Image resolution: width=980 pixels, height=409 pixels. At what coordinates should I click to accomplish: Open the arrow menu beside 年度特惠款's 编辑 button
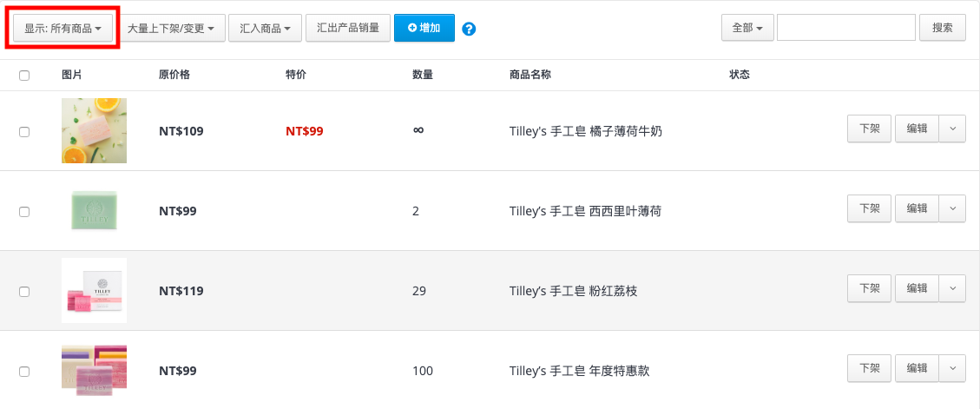[952, 368]
